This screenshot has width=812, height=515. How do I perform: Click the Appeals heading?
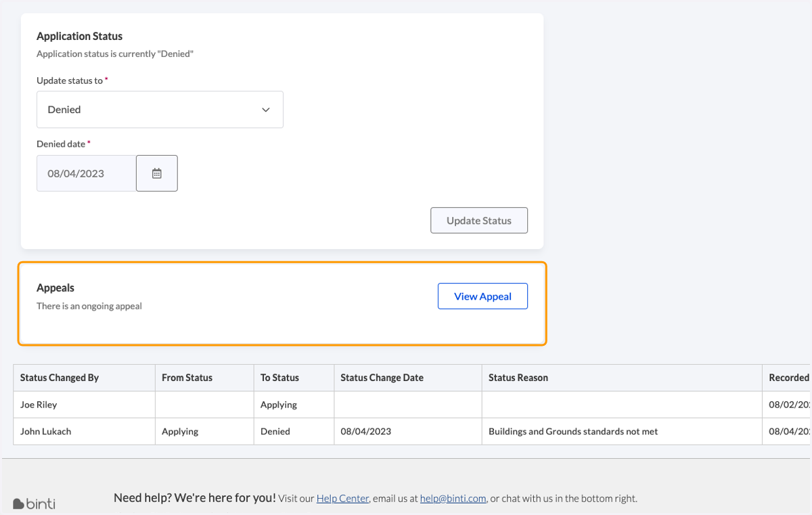click(x=55, y=288)
